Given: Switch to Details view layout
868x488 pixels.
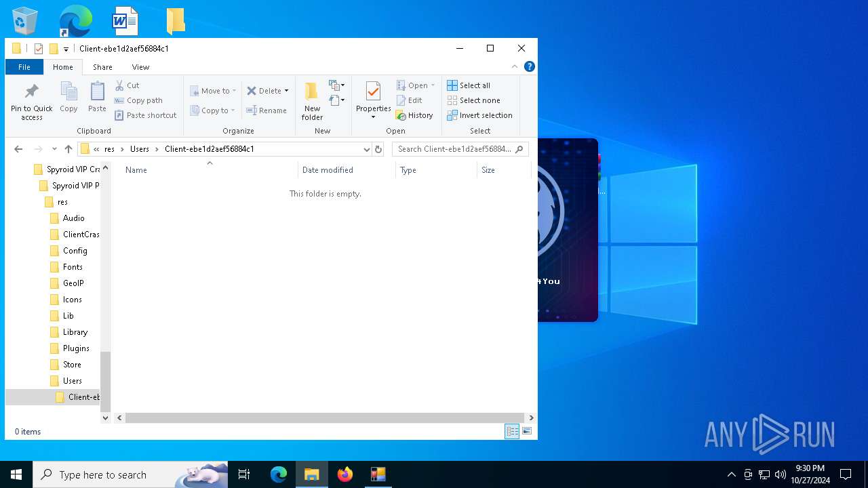Looking at the screenshot, I should 512,432.
